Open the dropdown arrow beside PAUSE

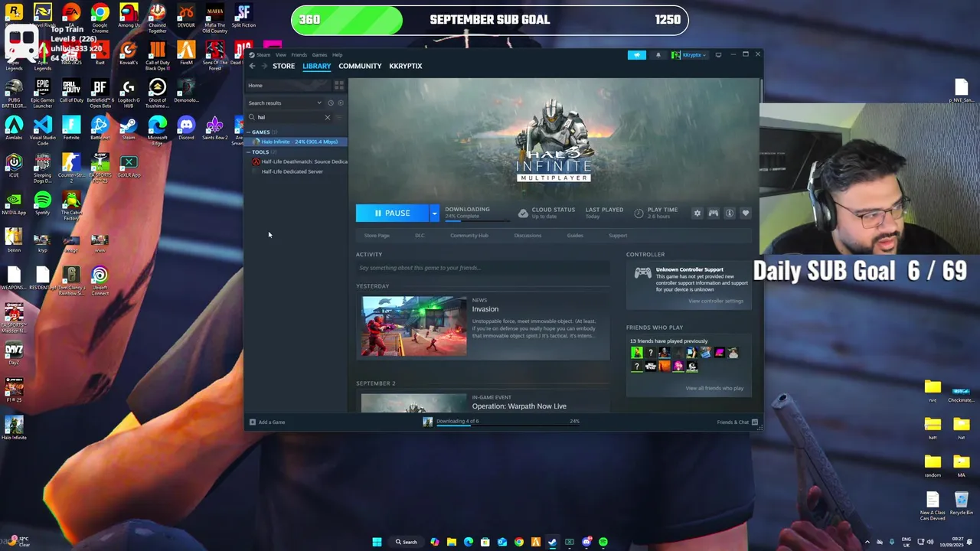click(434, 214)
